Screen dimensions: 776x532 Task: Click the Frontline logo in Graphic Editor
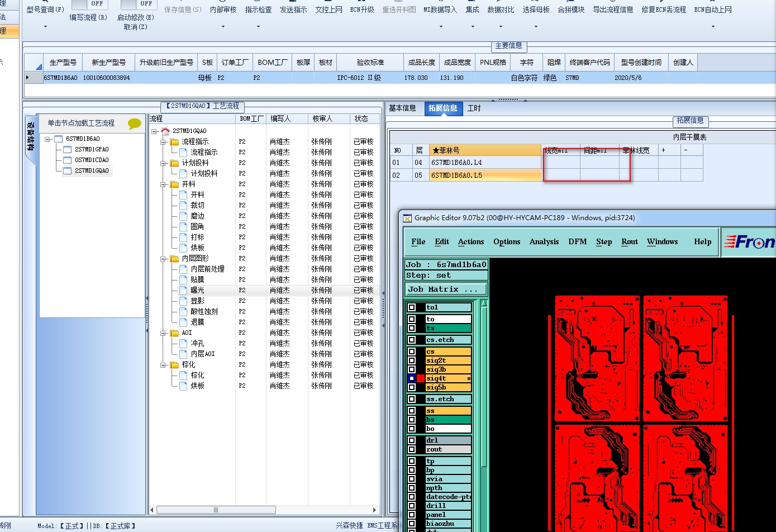749,241
